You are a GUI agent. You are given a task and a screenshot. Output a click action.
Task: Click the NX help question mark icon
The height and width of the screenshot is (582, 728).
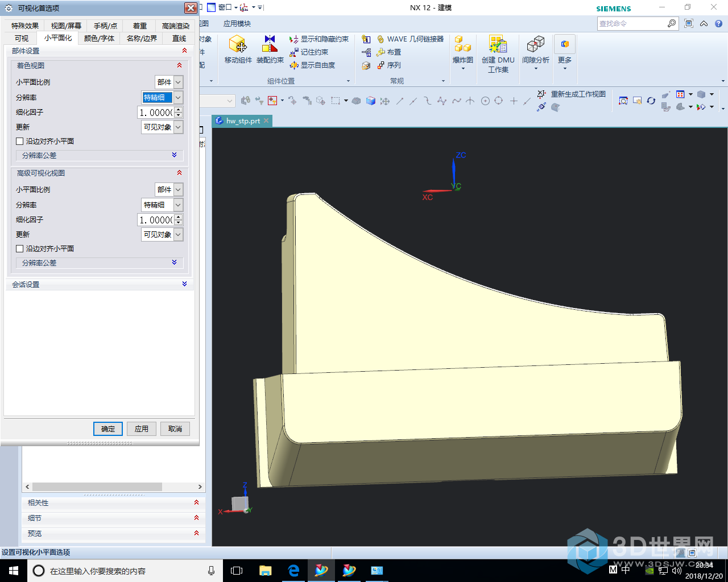click(718, 23)
